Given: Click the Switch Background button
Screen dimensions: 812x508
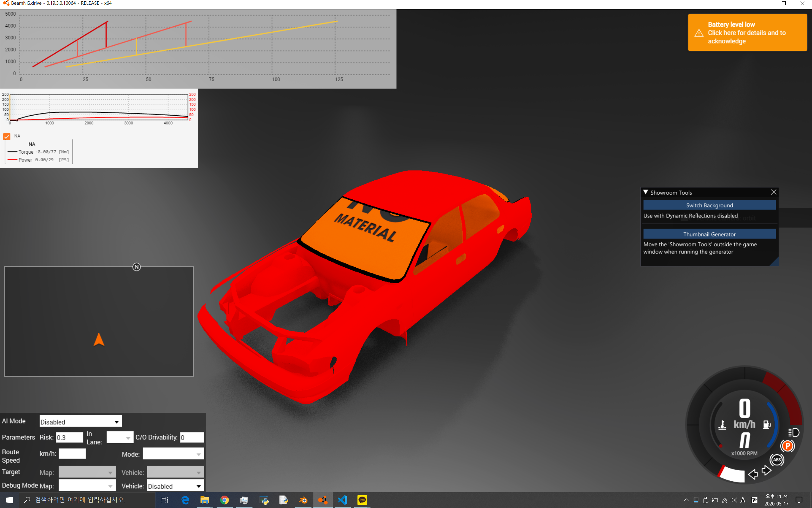Looking at the screenshot, I should [709, 205].
